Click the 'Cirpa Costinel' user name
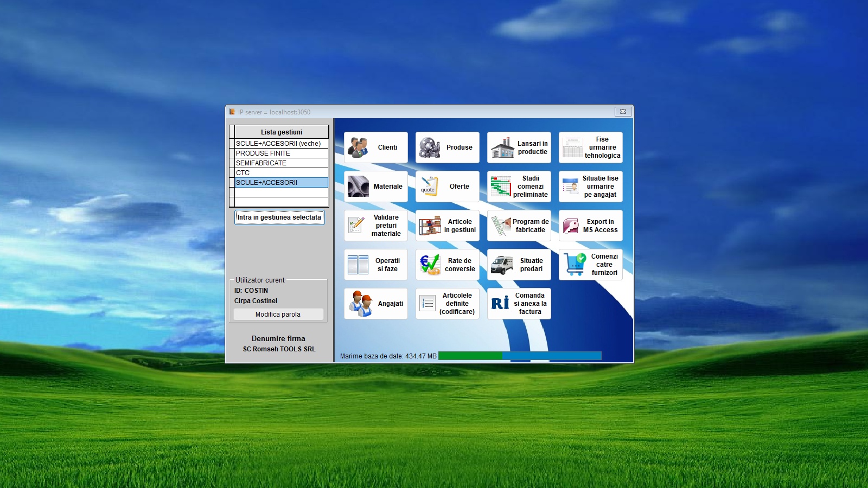Viewport: 868px width, 488px height. pos(256,301)
